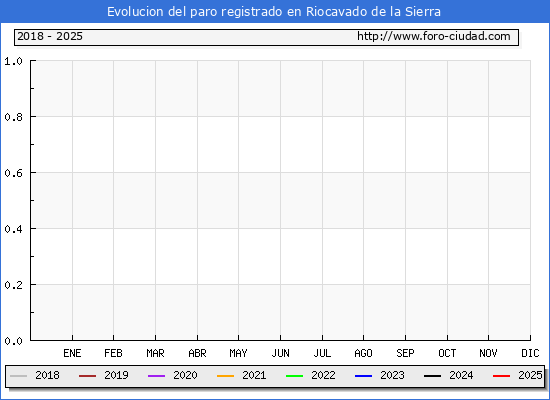
Task: Select the 2023 legend label
Action: click(393, 375)
